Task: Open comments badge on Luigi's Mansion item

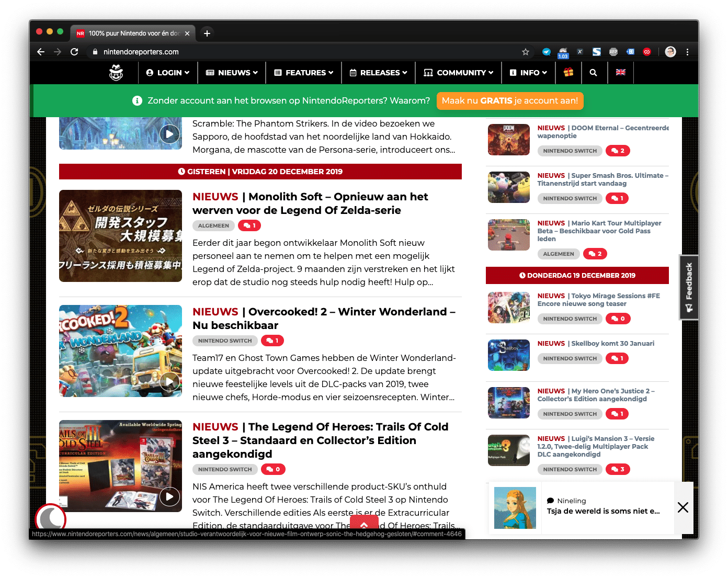Action: (x=618, y=469)
